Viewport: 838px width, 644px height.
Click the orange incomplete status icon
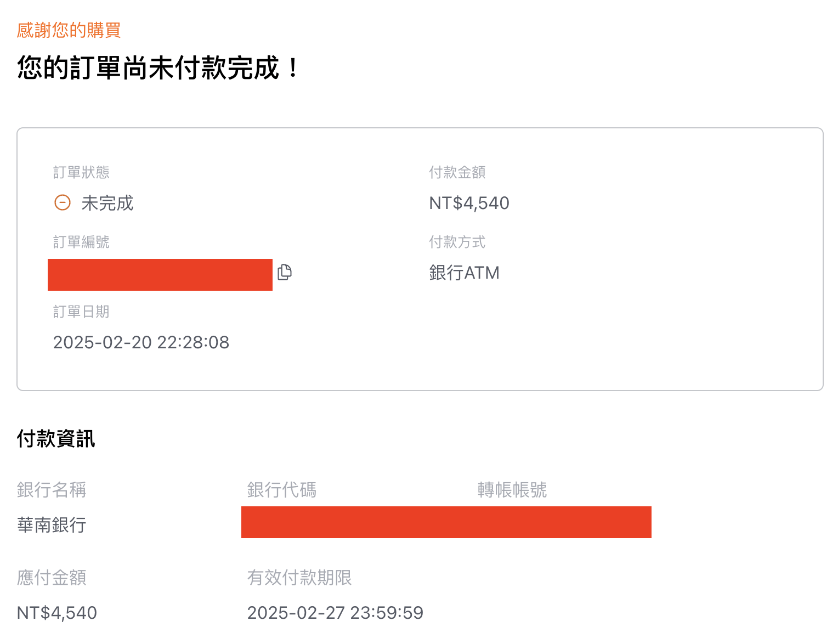63,203
